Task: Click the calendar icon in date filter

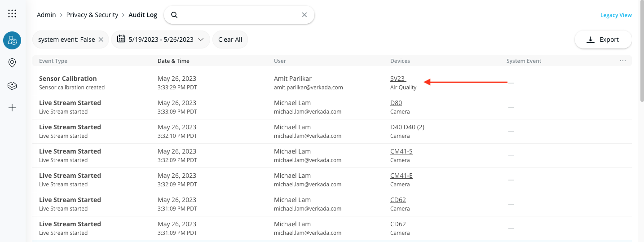Action: pyautogui.click(x=121, y=39)
